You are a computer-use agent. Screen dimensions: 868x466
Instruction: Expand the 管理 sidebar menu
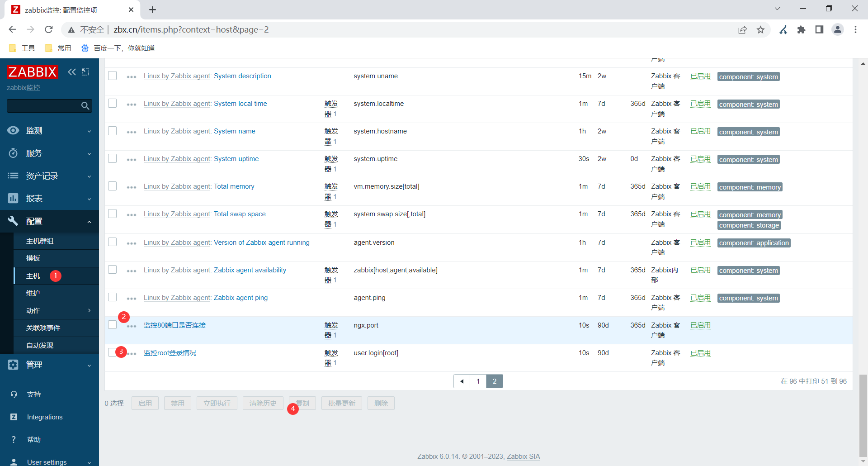click(x=49, y=365)
